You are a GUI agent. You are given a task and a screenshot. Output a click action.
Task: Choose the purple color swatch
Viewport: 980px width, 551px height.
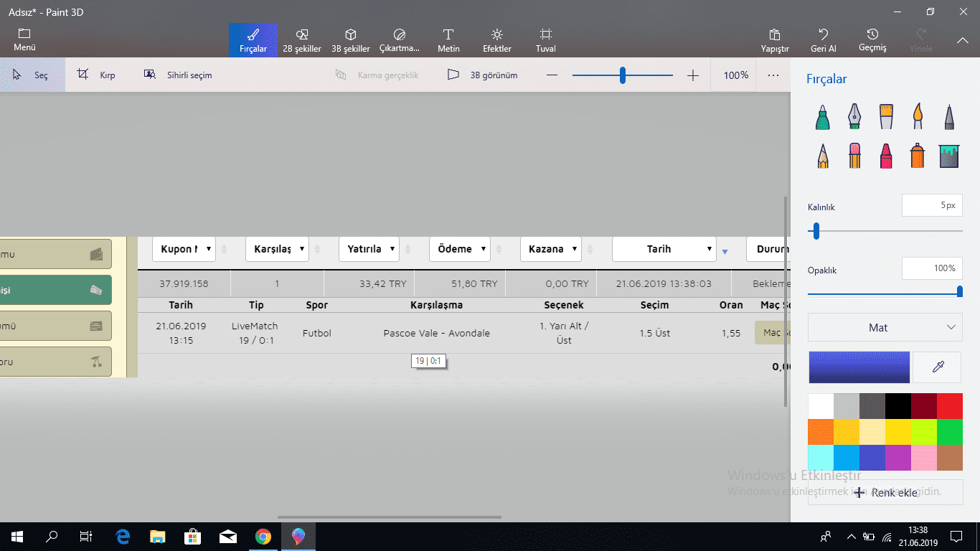point(898,458)
